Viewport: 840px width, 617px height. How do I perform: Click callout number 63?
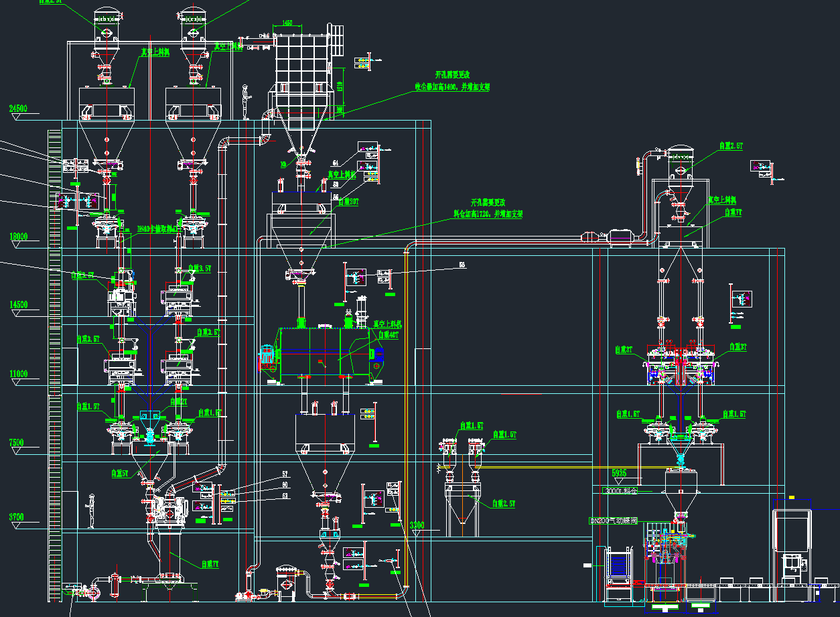point(285,496)
